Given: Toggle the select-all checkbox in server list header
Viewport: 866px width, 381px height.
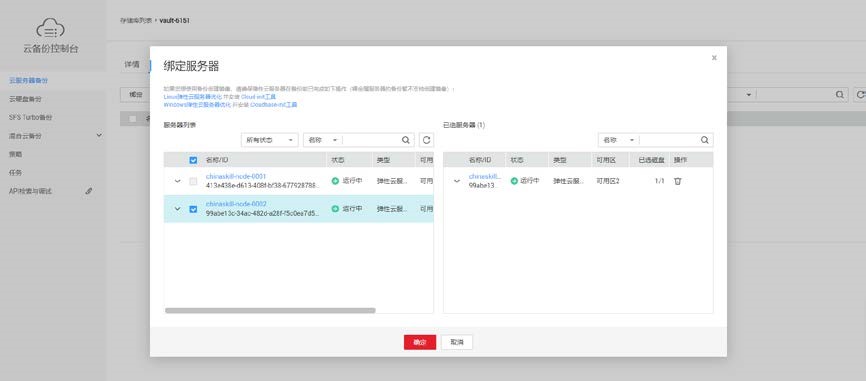Looking at the screenshot, I should point(193,160).
